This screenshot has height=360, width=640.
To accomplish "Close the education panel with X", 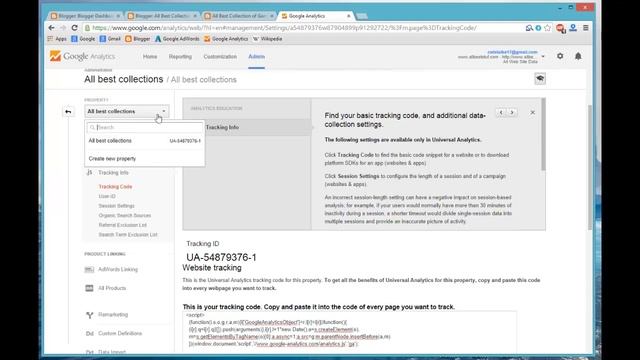I will click(532, 112).
